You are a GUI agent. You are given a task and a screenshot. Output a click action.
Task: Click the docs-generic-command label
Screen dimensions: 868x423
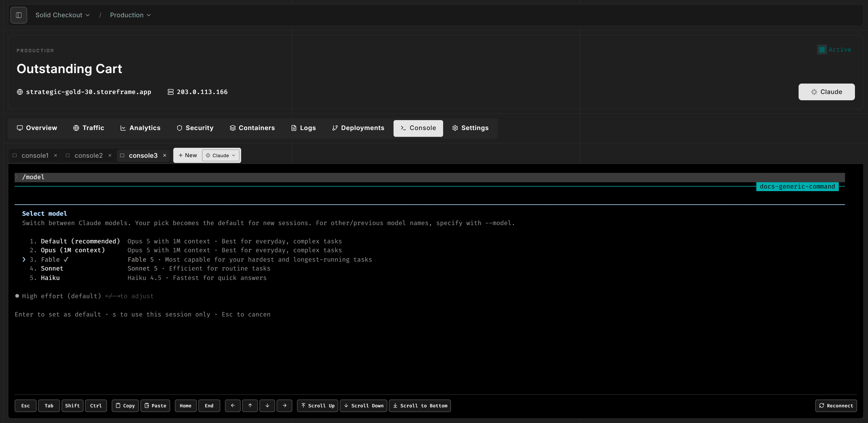click(797, 187)
